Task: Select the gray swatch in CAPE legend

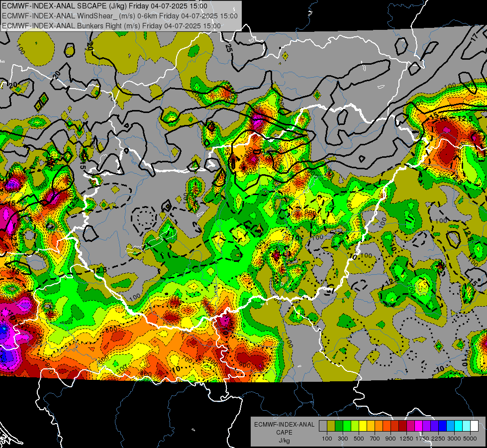Action: click(x=323, y=426)
